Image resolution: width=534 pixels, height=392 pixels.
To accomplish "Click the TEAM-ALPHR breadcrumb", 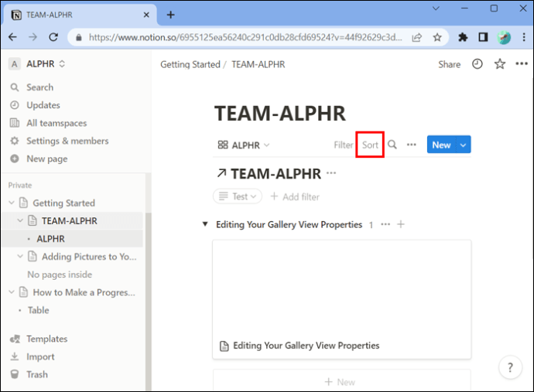I will (258, 64).
